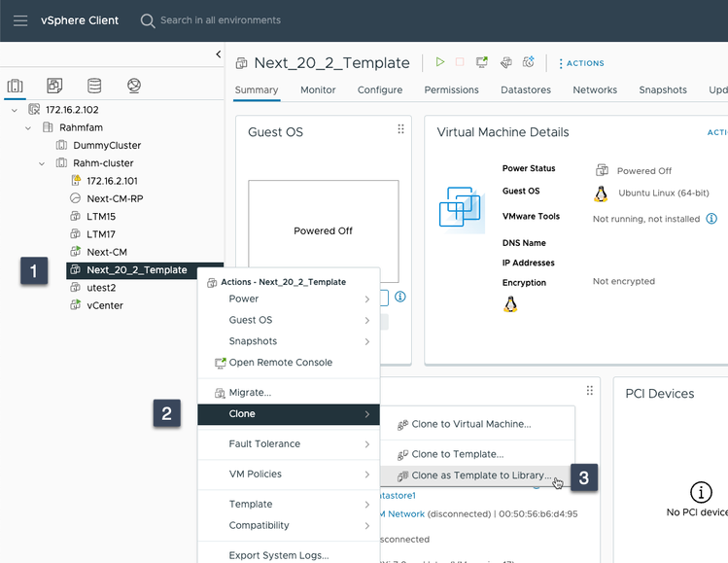Image resolution: width=728 pixels, height=563 pixels.
Task: Power on the VM with green play icon
Action: coord(440,62)
